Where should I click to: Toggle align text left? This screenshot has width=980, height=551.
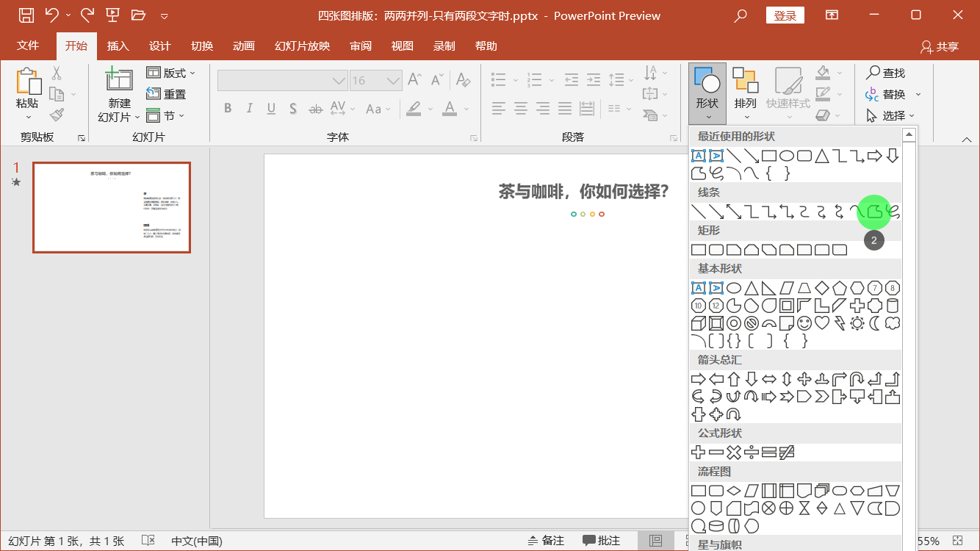click(x=499, y=109)
